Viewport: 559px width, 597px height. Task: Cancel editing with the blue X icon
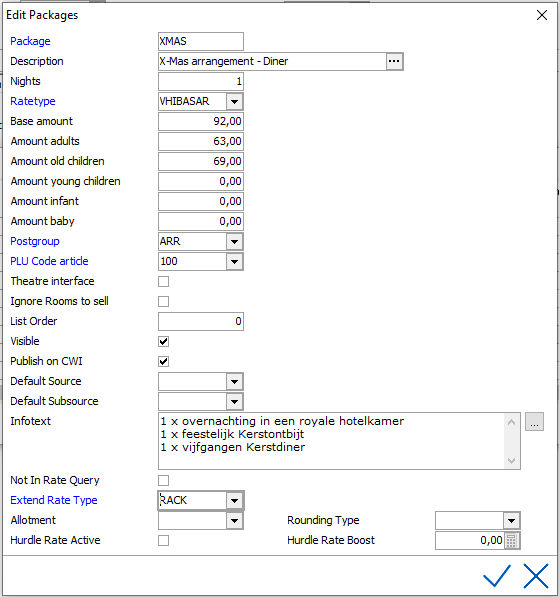[x=536, y=576]
